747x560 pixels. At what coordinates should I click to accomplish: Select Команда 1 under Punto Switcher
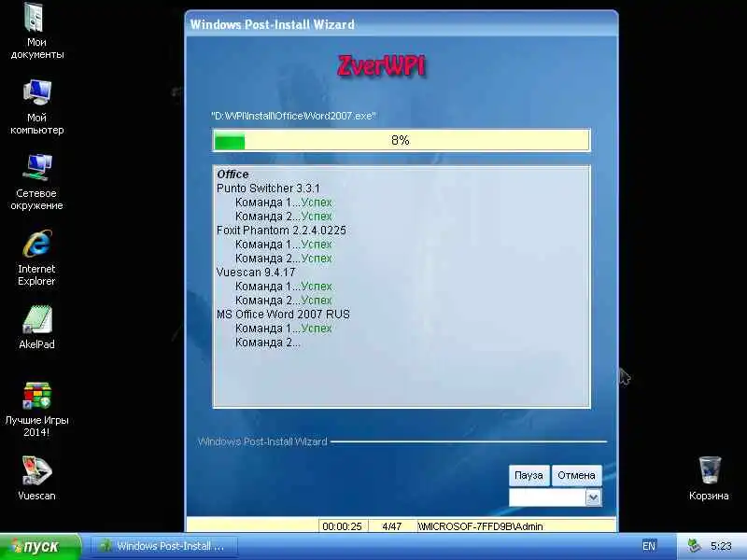tap(284, 203)
